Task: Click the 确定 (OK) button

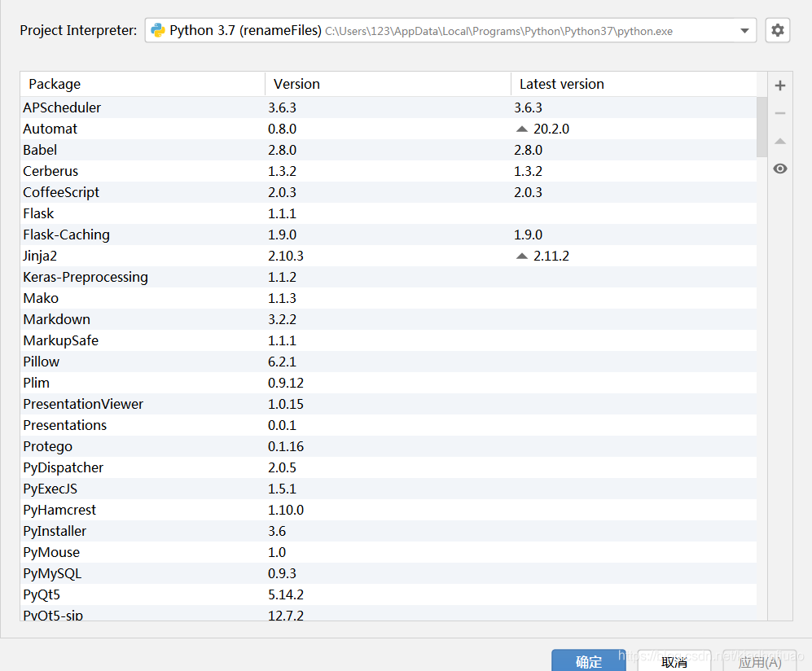Action: (x=589, y=660)
